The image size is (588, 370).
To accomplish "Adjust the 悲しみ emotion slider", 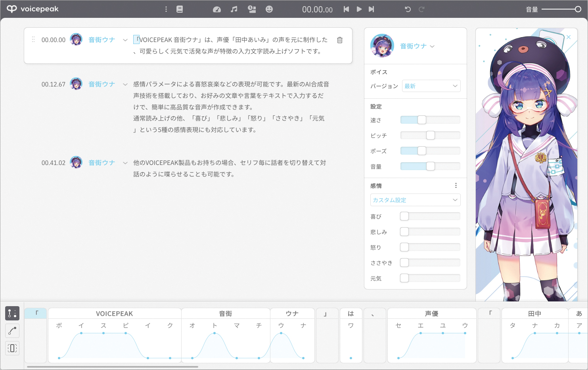I will (430, 232).
